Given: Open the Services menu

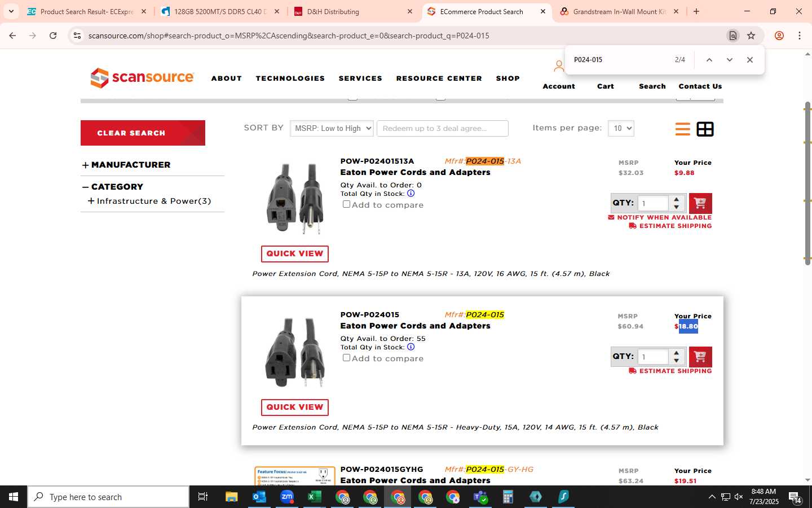Looking at the screenshot, I should (360, 78).
